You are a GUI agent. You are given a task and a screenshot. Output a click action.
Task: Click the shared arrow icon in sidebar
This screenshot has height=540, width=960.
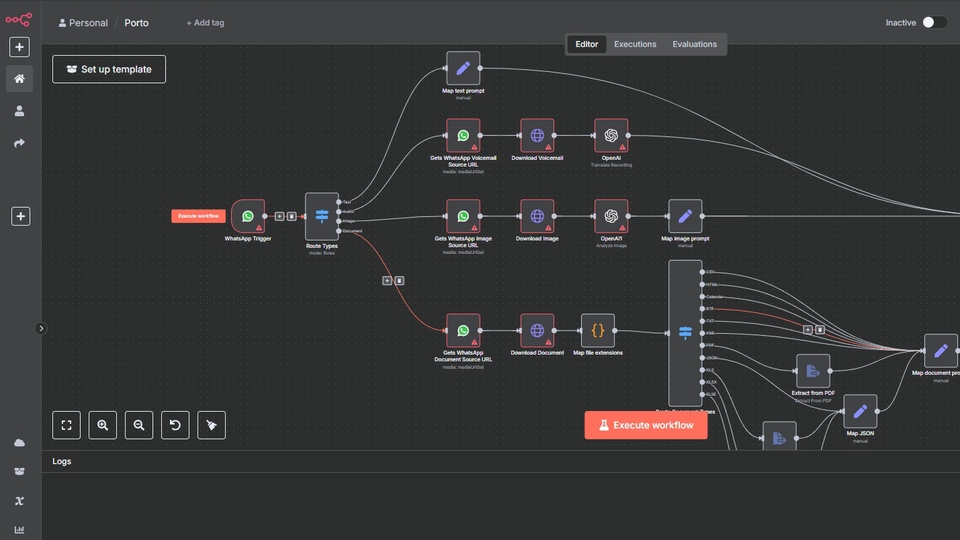tap(20, 143)
